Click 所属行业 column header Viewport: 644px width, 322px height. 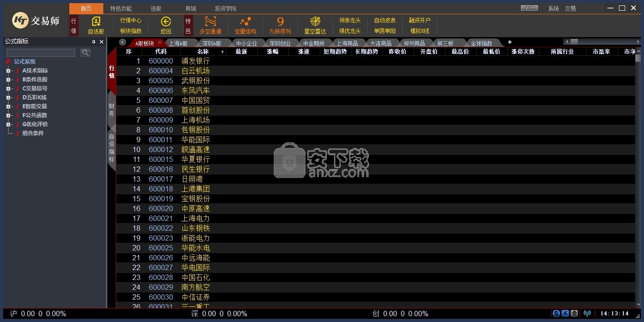(562, 52)
